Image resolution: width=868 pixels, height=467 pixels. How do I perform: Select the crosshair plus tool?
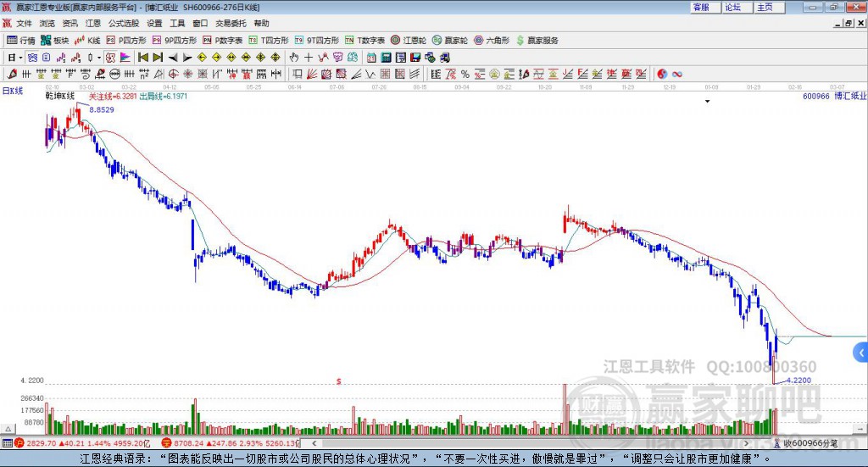coord(309,58)
